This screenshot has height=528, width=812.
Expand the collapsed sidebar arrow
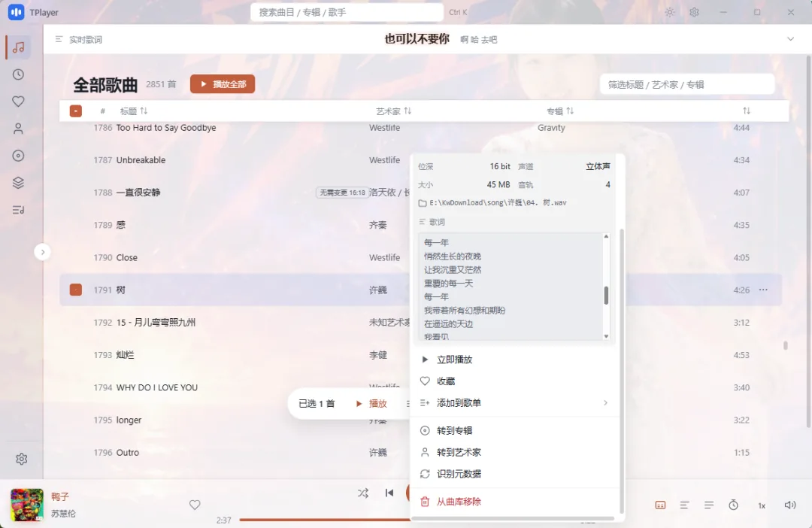[x=42, y=252]
